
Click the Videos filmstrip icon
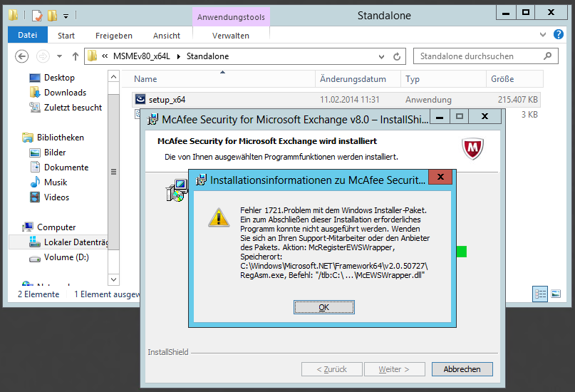pos(35,197)
